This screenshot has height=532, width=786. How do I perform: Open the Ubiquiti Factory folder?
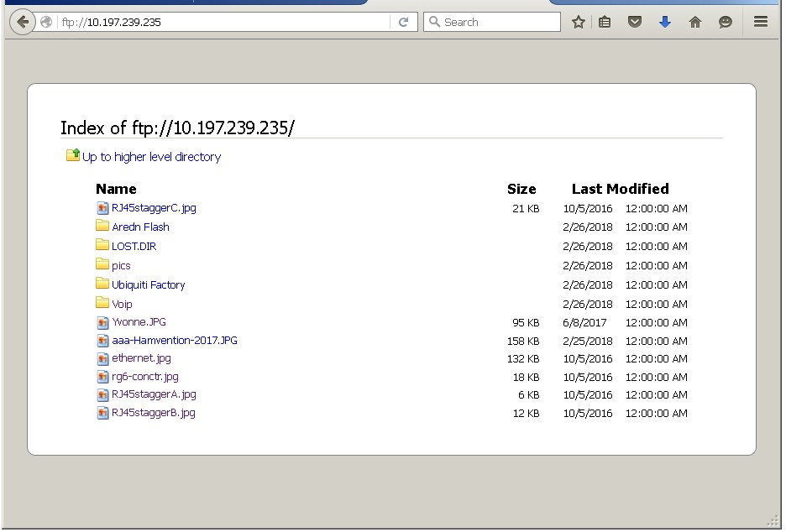(148, 284)
